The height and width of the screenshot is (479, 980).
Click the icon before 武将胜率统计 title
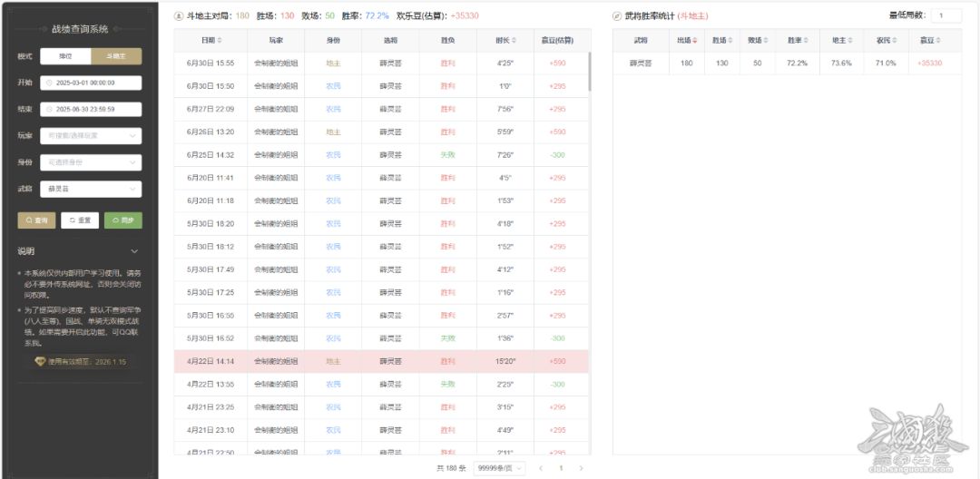(617, 15)
